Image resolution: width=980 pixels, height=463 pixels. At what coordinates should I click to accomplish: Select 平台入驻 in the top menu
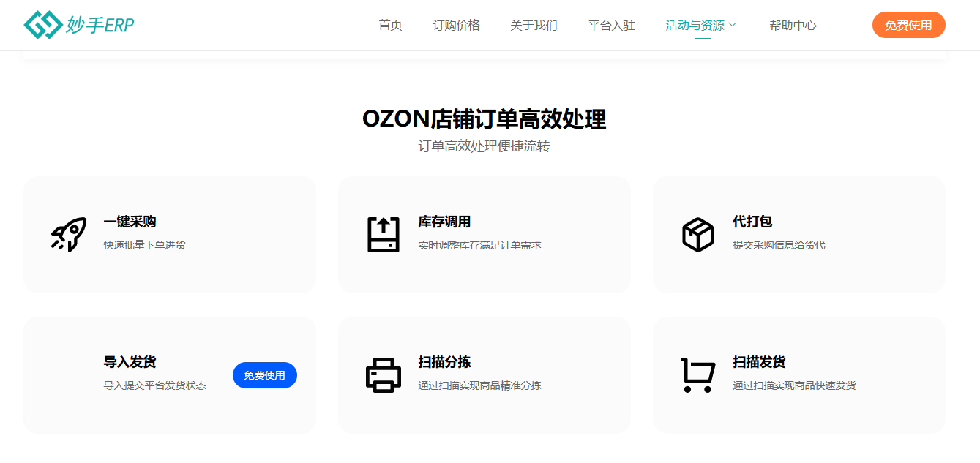point(611,25)
